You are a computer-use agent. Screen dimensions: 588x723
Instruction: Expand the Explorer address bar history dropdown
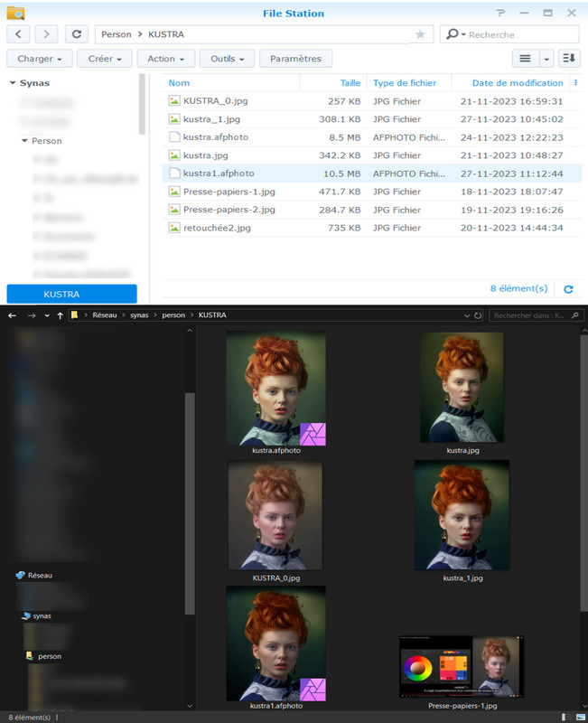click(x=467, y=315)
